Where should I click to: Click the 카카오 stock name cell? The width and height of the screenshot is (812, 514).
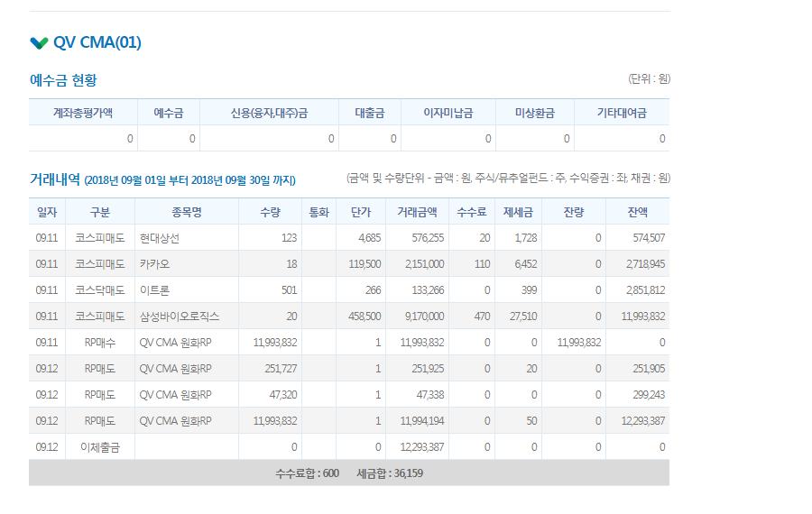(154, 264)
